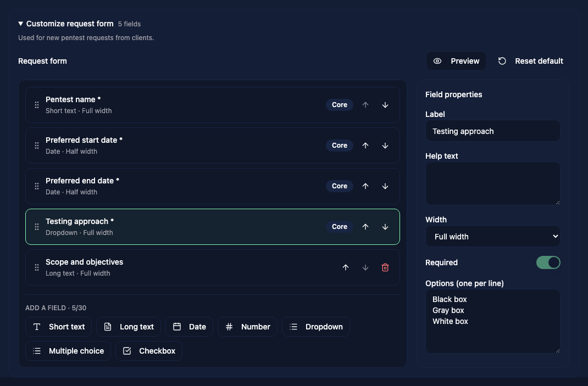
Task: Click 'White box' option line
Action: click(x=450, y=321)
